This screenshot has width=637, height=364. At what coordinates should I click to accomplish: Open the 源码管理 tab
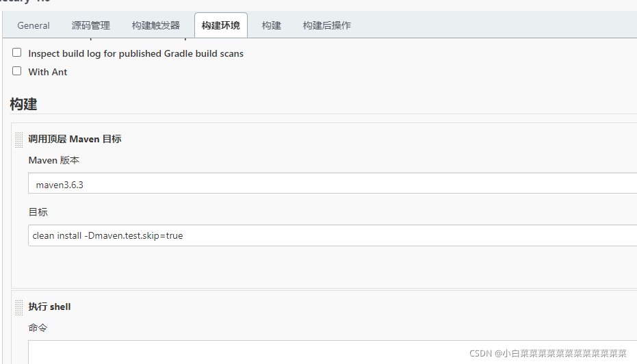(90, 25)
